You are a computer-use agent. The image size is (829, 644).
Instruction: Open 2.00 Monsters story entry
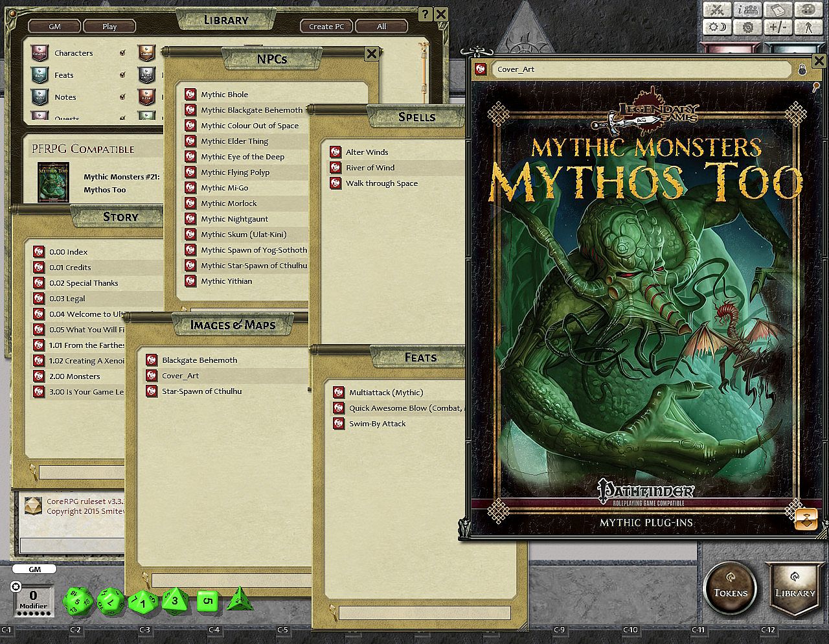(x=74, y=376)
